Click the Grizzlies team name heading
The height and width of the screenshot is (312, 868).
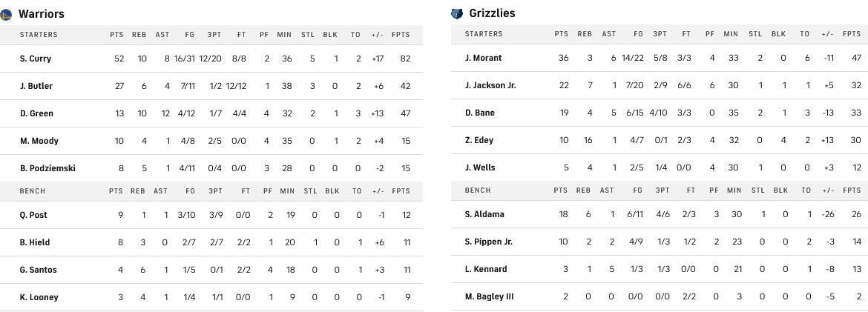coord(493,13)
